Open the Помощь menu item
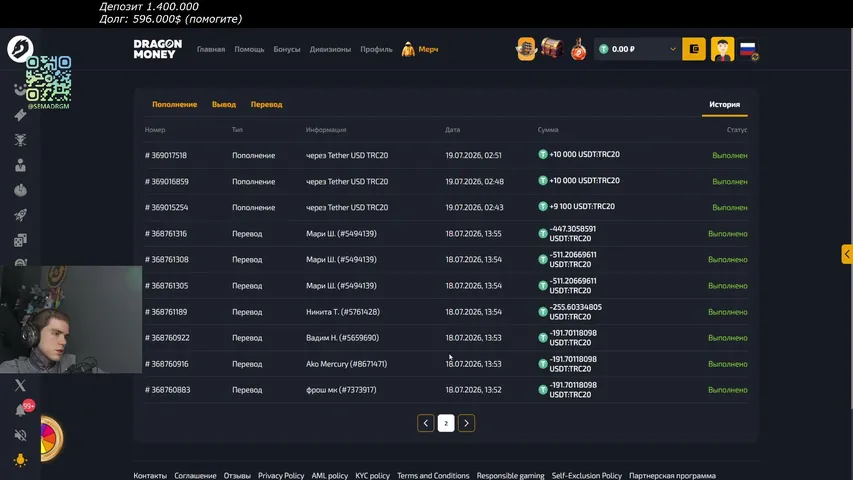Screen dimensions: 853x480 tap(249, 49)
